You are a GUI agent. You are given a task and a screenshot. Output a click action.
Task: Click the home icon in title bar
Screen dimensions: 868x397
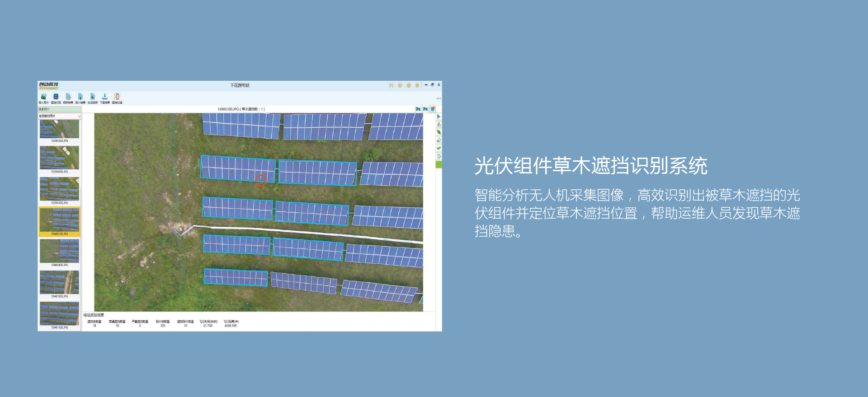(400, 85)
